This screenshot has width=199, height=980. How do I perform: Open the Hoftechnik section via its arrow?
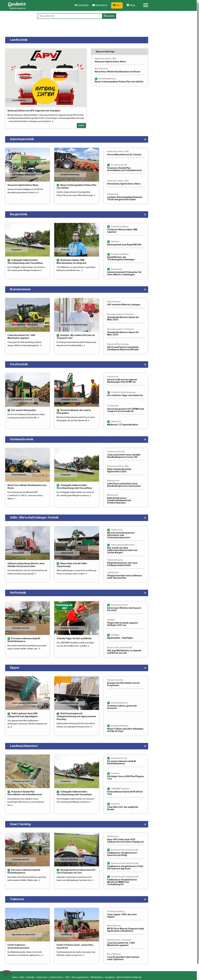tap(145, 593)
